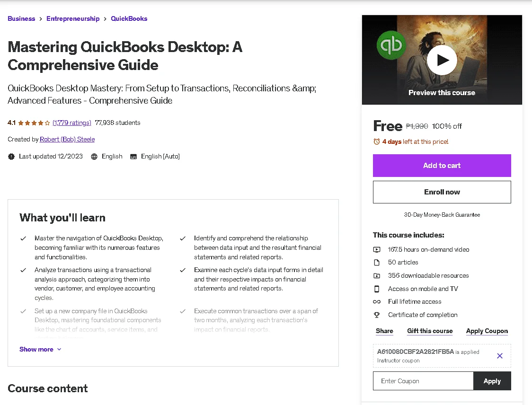Click the English [Auto] captions text
Image resolution: width=532 pixels, height=405 pixels.
(x=160, y=156)
